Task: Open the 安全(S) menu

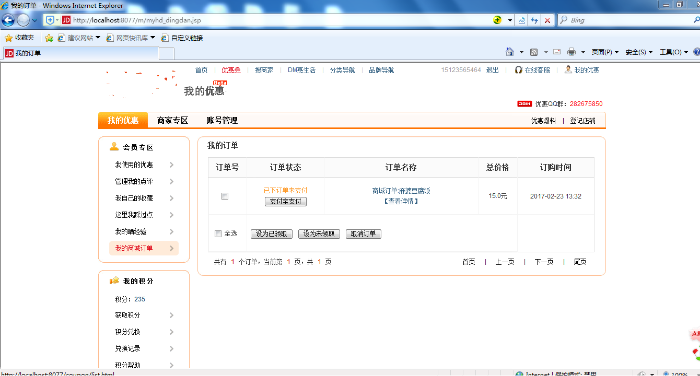Action: [639, 52]
